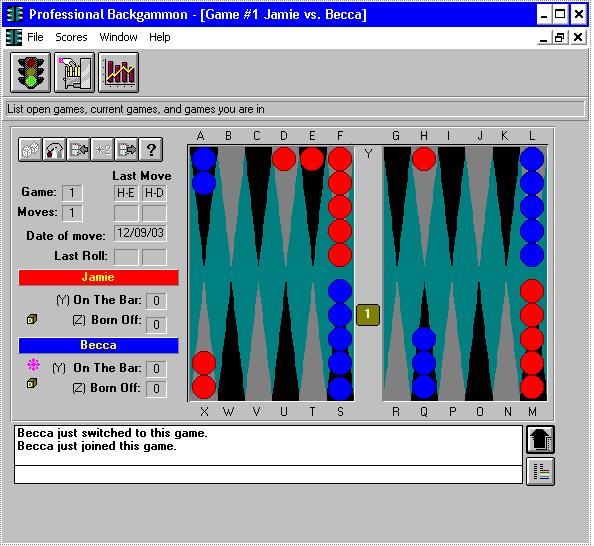Click point label C above the board
The height and width of the screenshot is (546, 594).
[x=256, y=136]
